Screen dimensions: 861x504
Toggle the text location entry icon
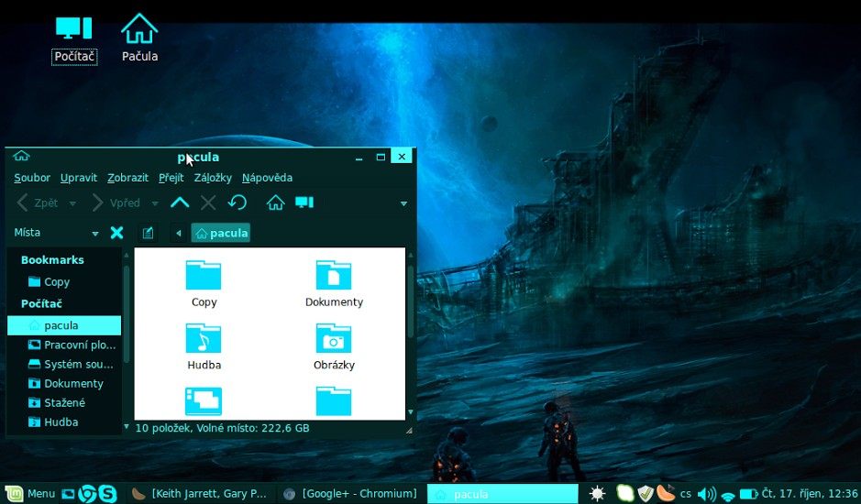147,233
